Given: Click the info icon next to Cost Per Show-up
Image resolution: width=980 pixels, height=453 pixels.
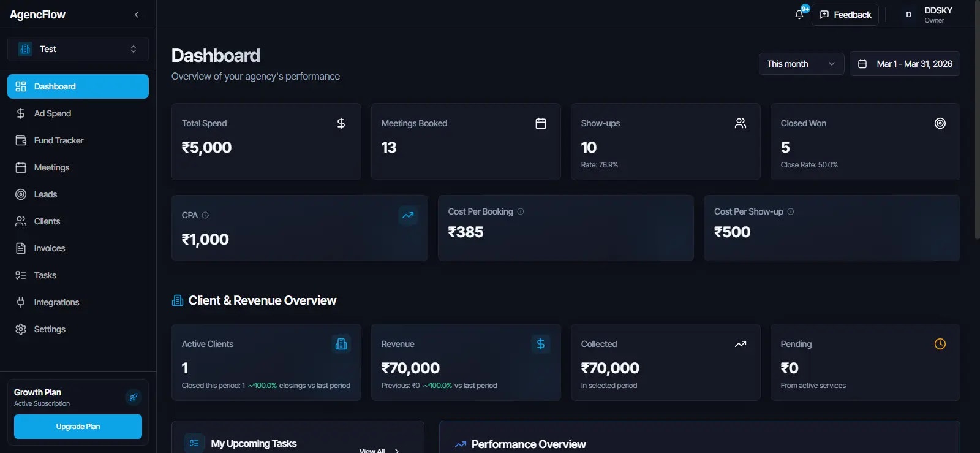Looking at the screenshot, I should tap(791, 211).
